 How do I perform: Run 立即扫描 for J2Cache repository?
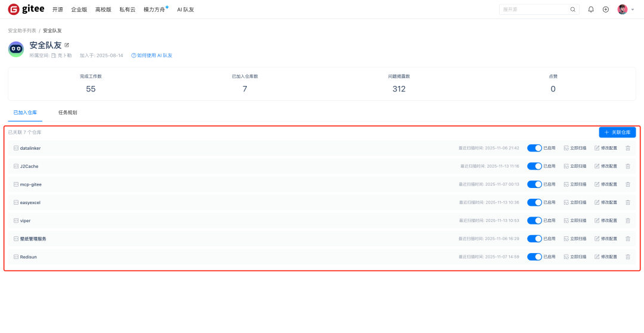tap(575, 166)
